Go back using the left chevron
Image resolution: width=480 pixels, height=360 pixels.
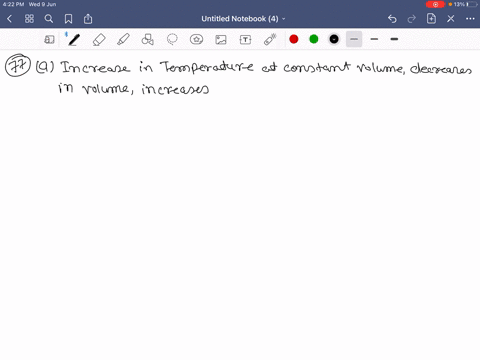(9, 19)
